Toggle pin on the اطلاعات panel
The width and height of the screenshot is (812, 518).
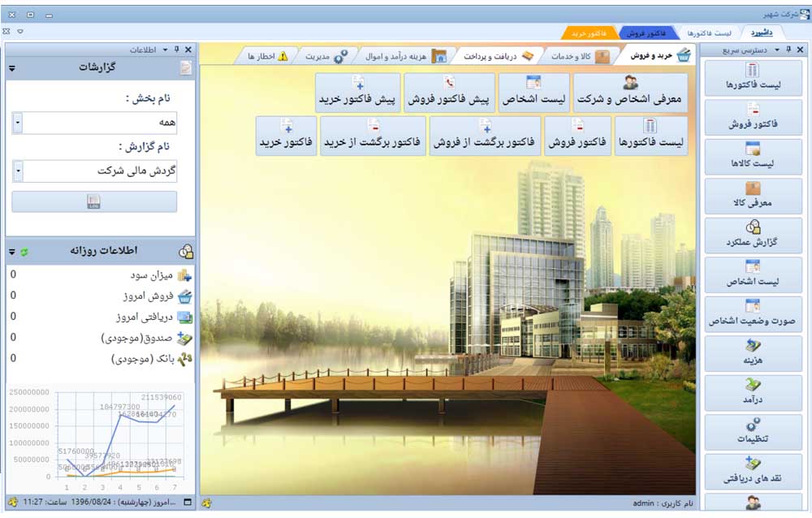coord(176,50)
